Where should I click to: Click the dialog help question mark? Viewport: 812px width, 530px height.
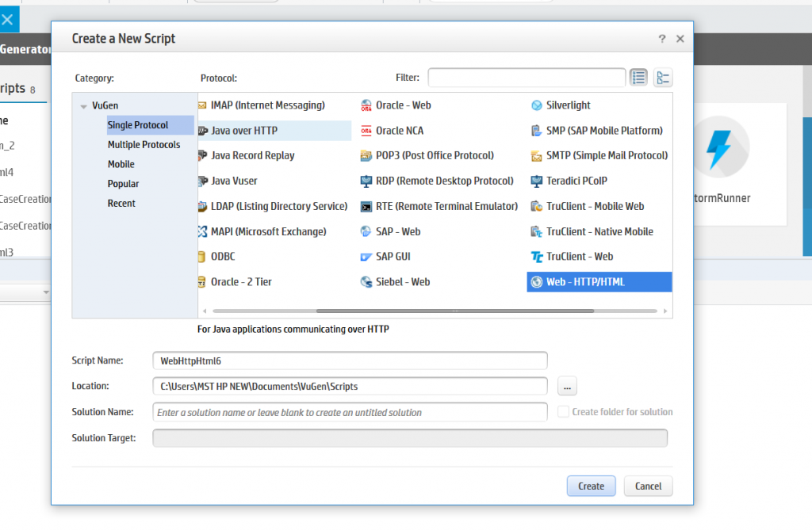(662, 39)
